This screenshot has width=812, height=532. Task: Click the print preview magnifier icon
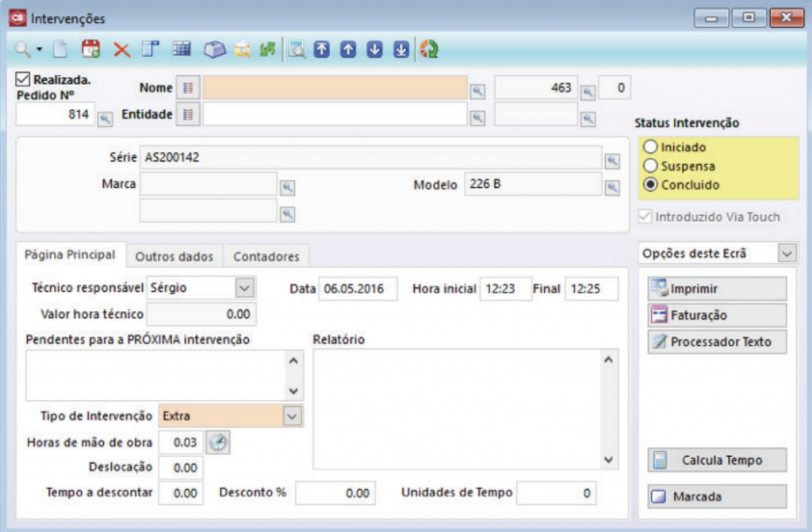[x=297, y=50]
